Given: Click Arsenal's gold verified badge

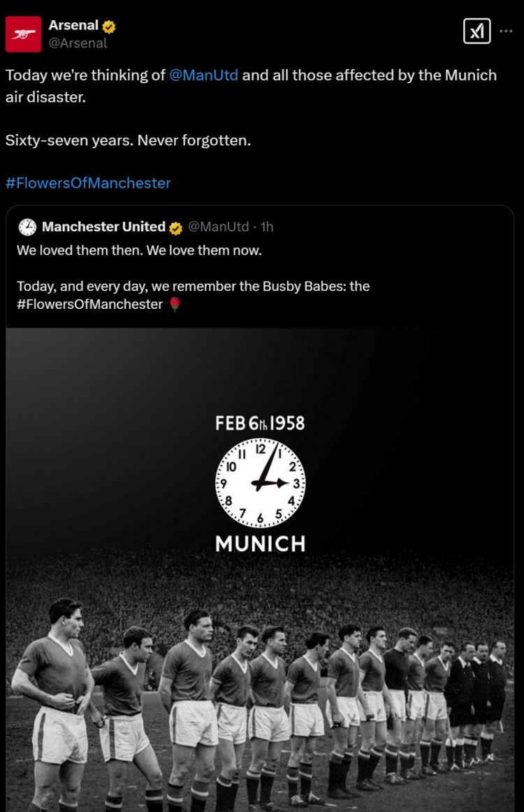Looking at the screenshot, I should (x=109, y=27).
